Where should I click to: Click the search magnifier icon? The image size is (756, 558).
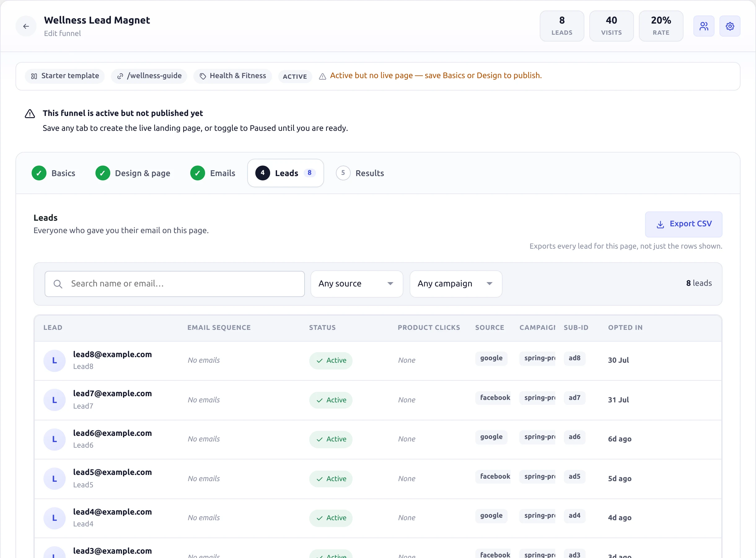tap(58, 284)
